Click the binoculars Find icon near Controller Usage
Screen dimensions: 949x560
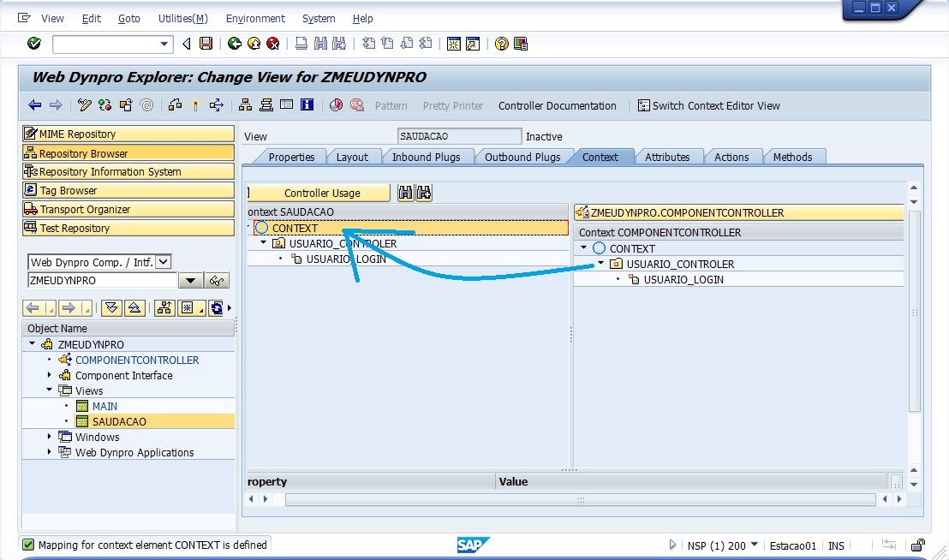pos(406,193)
